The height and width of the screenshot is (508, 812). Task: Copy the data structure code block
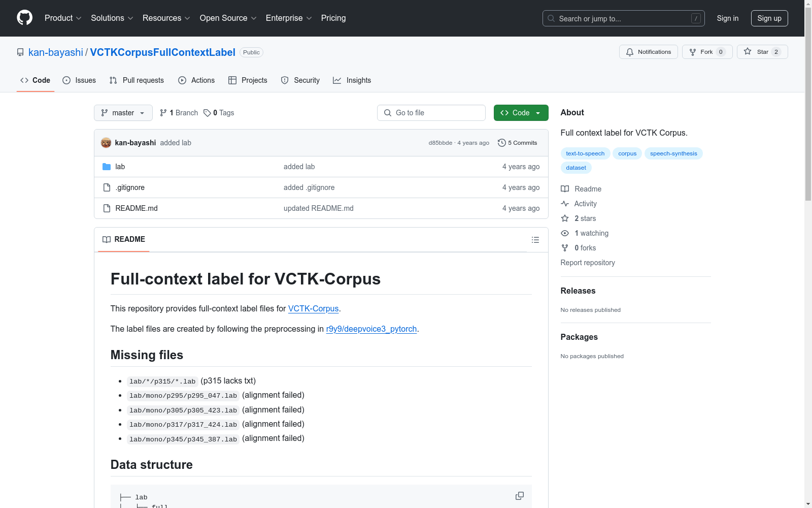click(x=520, y=496)
